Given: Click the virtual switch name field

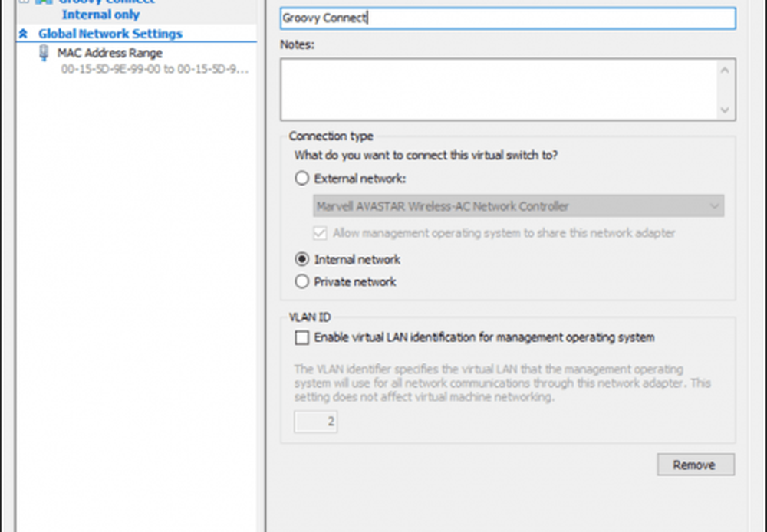Looking at the screenshot, I should coord(507,18).
